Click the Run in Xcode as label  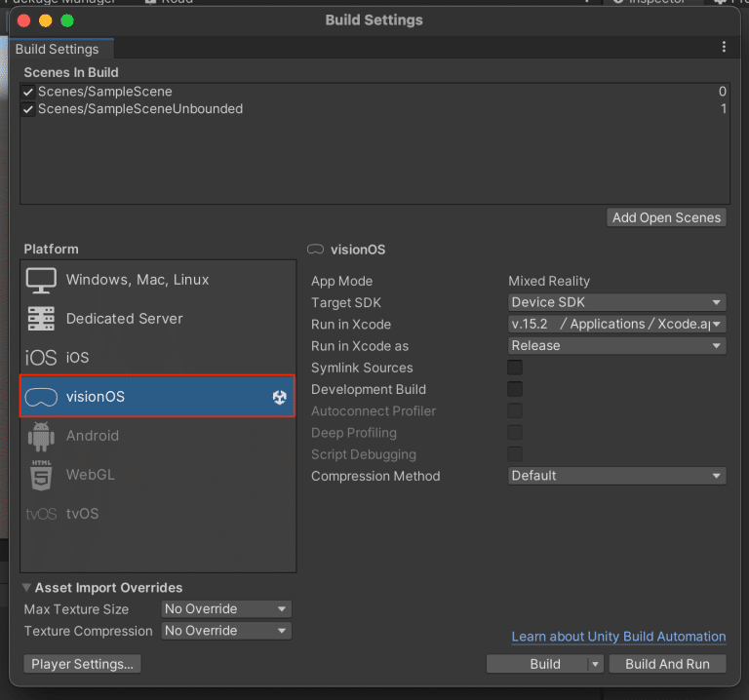click(360, 346)
